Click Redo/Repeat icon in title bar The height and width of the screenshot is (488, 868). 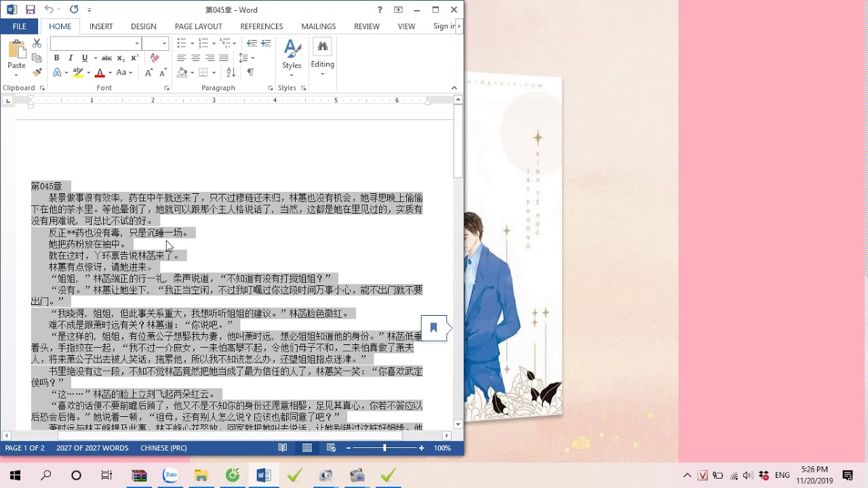73,9
